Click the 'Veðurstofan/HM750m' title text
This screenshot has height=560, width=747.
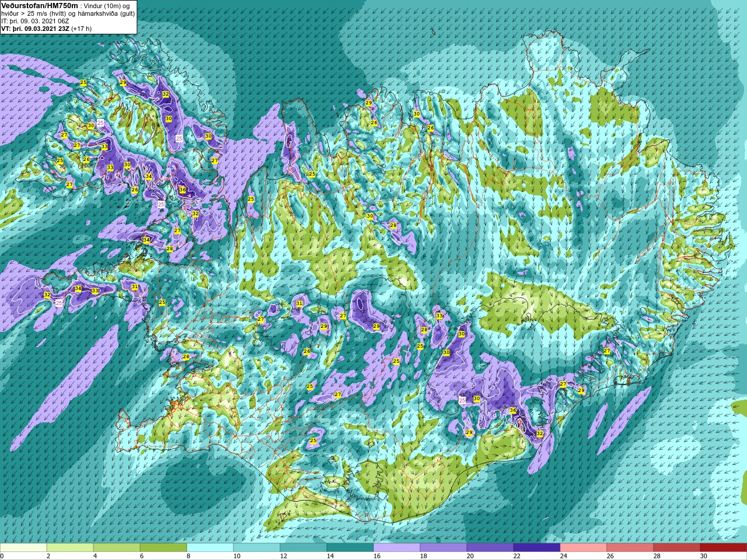pyautogui.click(x=40, y=5)
